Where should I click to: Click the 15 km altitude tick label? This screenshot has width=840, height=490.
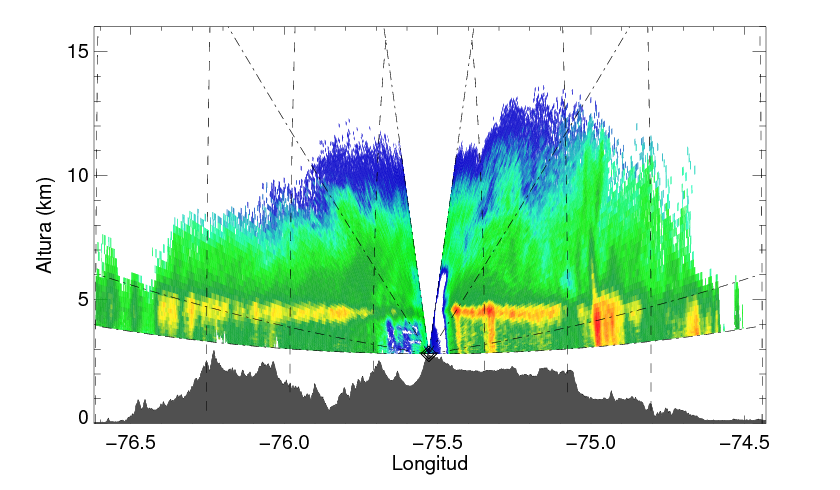click(77, 52)
